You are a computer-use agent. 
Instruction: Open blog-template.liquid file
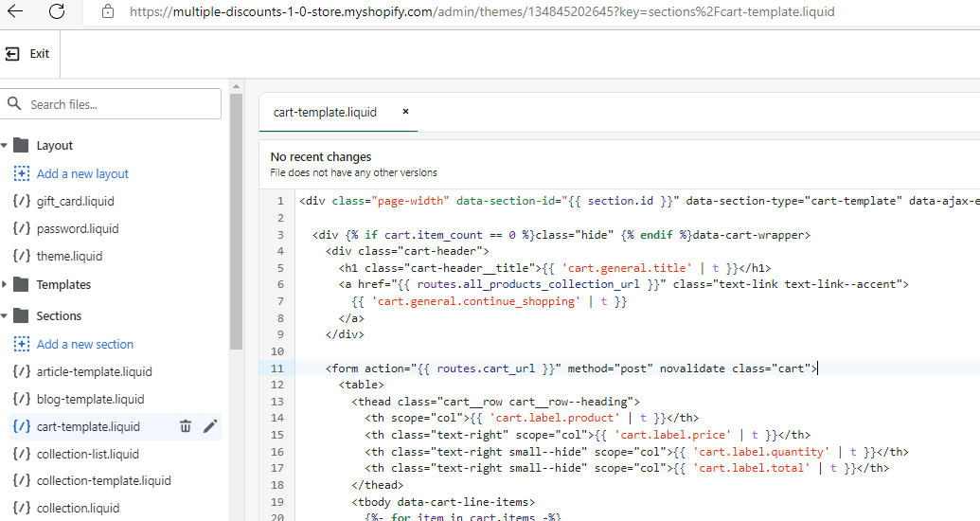[x=91, y=400]
